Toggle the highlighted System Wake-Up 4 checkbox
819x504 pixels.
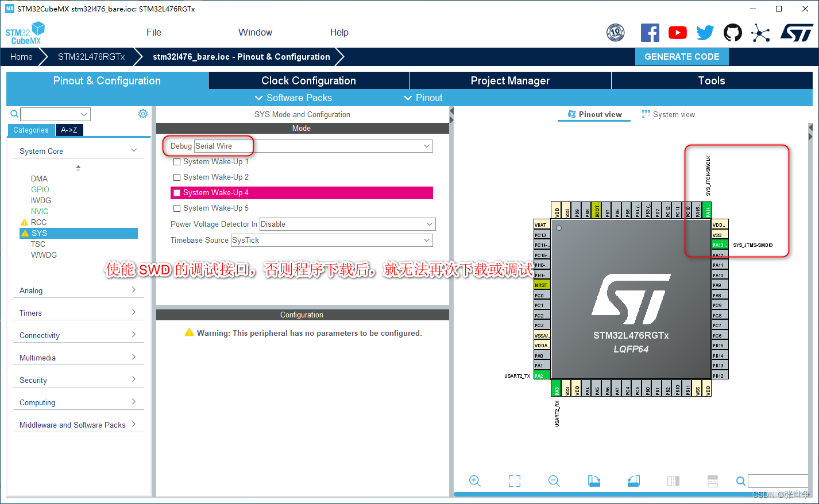(x=177, y=193)
